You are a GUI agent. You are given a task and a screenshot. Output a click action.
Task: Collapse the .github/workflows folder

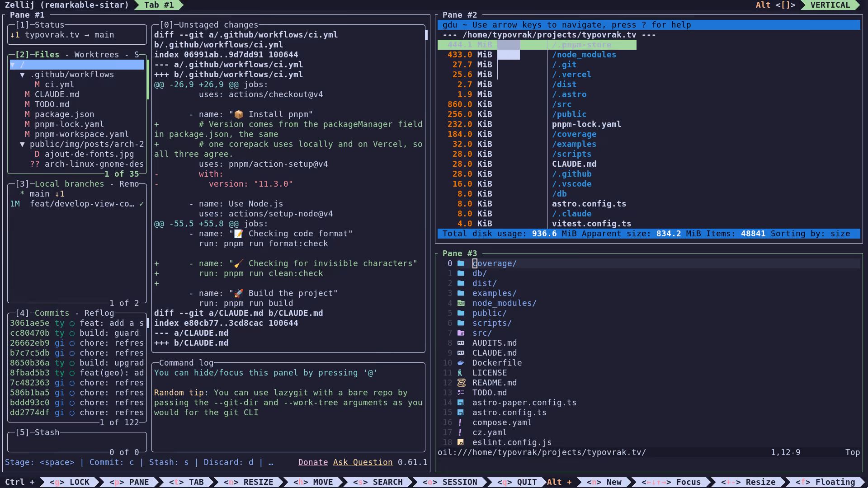pos(22,75)
